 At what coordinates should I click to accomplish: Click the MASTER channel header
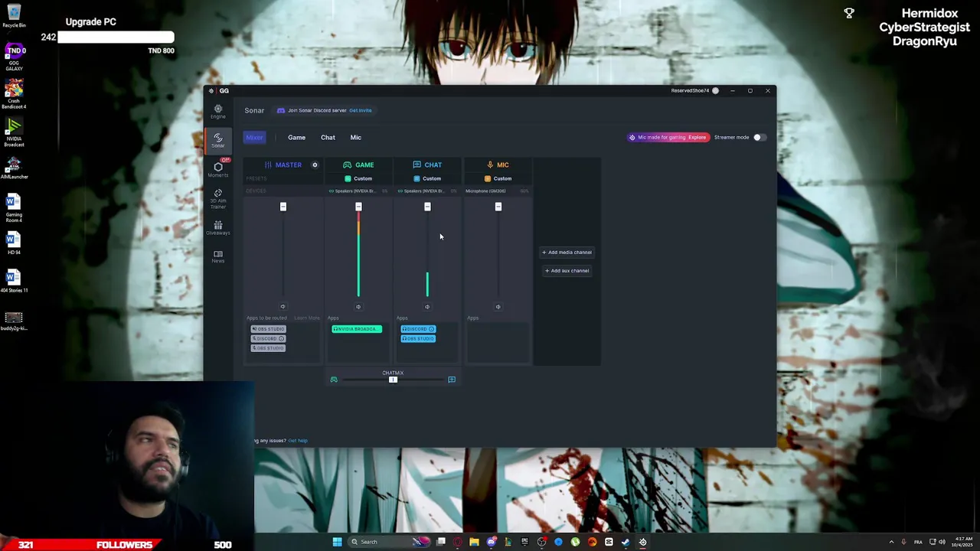(x=283, y=165)
